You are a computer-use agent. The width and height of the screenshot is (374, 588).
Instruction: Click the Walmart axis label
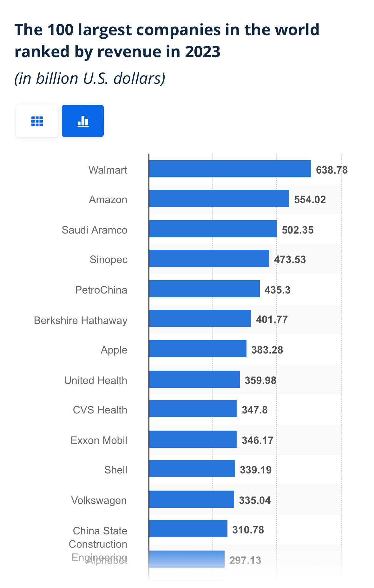[x=108, y=170]
